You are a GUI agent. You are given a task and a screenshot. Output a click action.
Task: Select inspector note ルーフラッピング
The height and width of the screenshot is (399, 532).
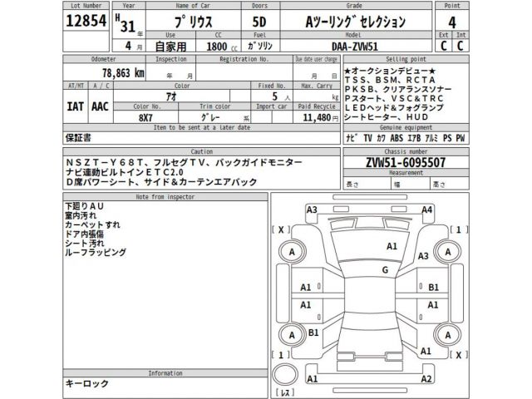96,252
